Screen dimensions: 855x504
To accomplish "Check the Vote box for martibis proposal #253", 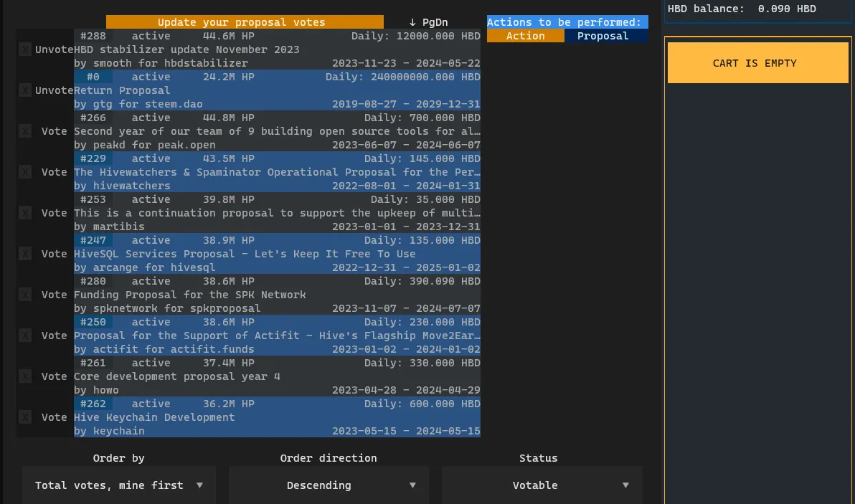I will tap(25, 213).
